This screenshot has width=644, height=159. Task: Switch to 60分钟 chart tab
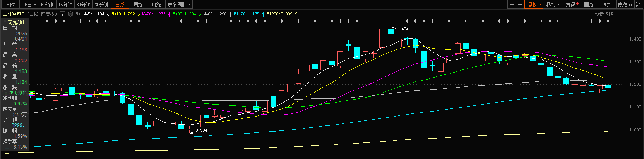coord(102,5)
